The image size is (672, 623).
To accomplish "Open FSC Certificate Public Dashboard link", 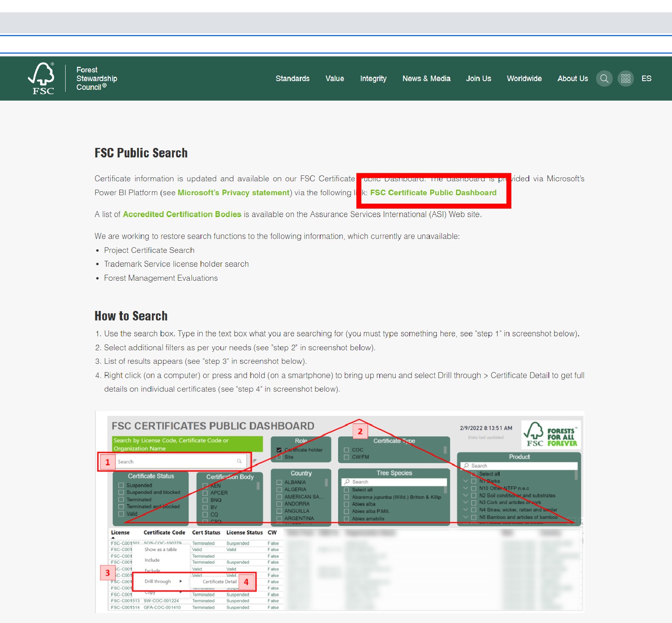I will tap(433, 193).
